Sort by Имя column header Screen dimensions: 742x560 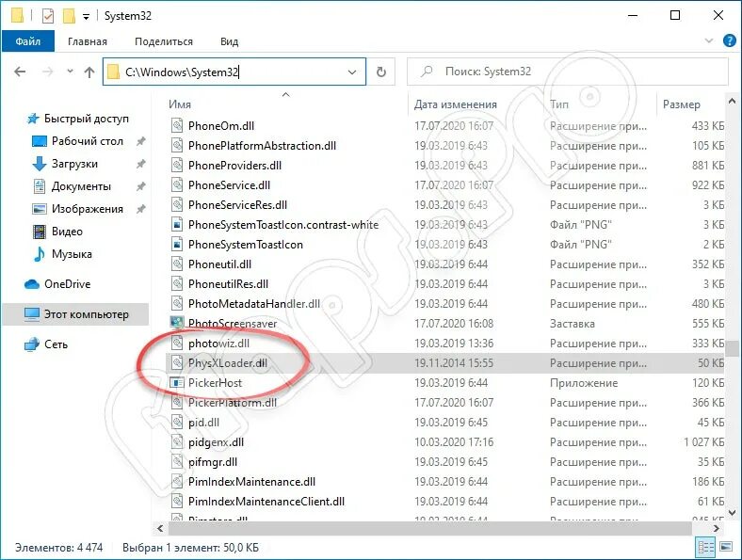pyautogui.click(x=180, y=104)
